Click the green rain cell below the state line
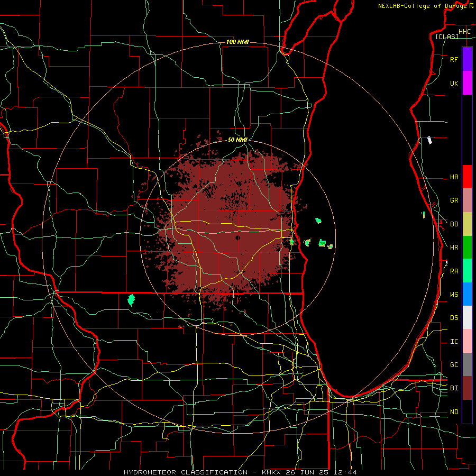 (131, 300)
